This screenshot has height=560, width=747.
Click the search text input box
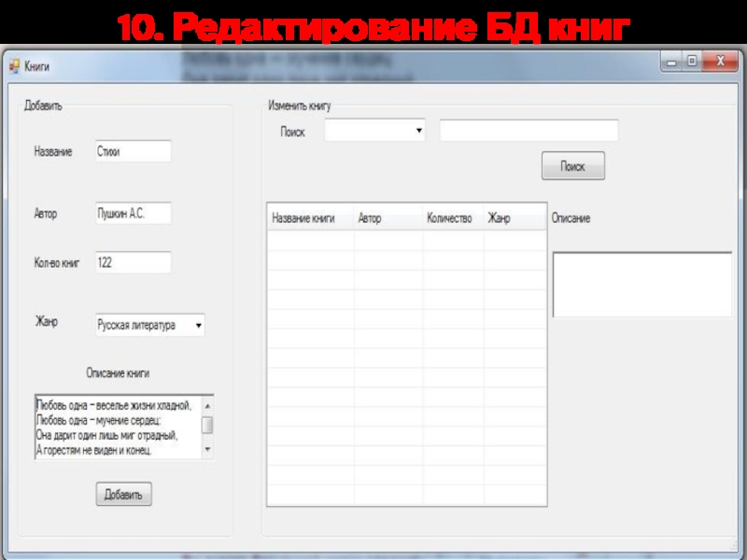[529, 132]
